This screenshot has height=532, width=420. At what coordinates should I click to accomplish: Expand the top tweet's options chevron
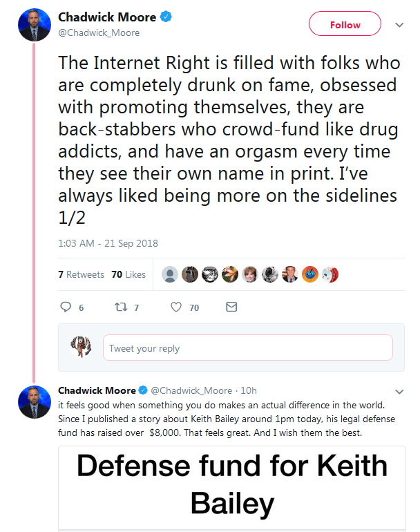pyautogui.click(x=399, y=25)
